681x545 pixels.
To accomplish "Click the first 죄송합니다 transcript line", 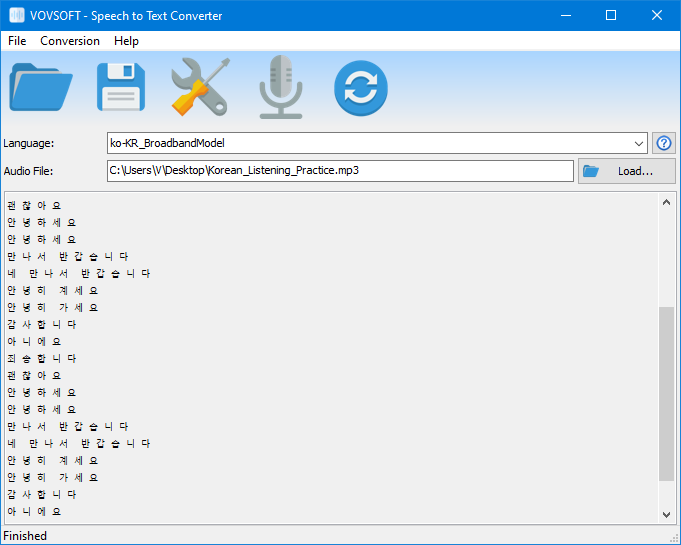I will click(x=42, y=358).
